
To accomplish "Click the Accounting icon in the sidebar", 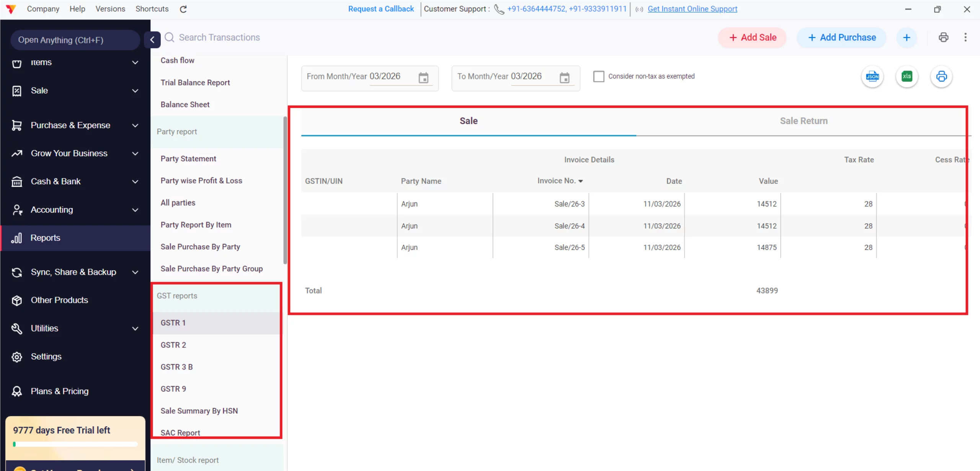I will [16, 209].
